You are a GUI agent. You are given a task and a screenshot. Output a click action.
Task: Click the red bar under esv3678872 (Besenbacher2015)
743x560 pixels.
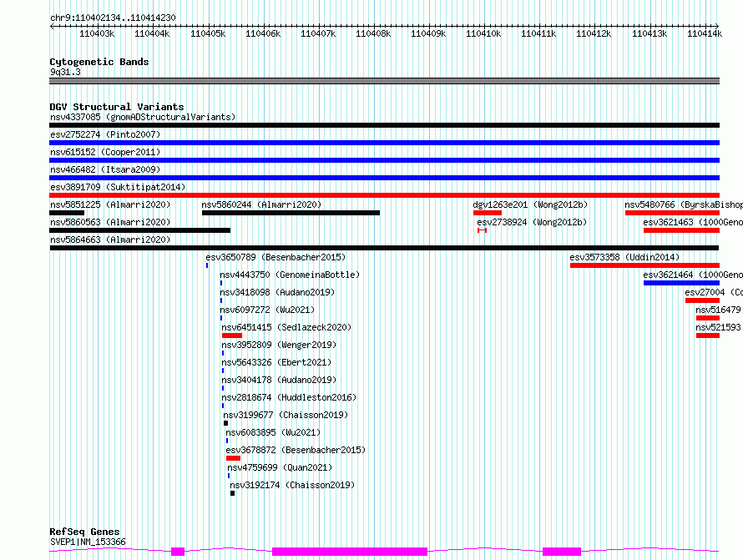[233, 458]
